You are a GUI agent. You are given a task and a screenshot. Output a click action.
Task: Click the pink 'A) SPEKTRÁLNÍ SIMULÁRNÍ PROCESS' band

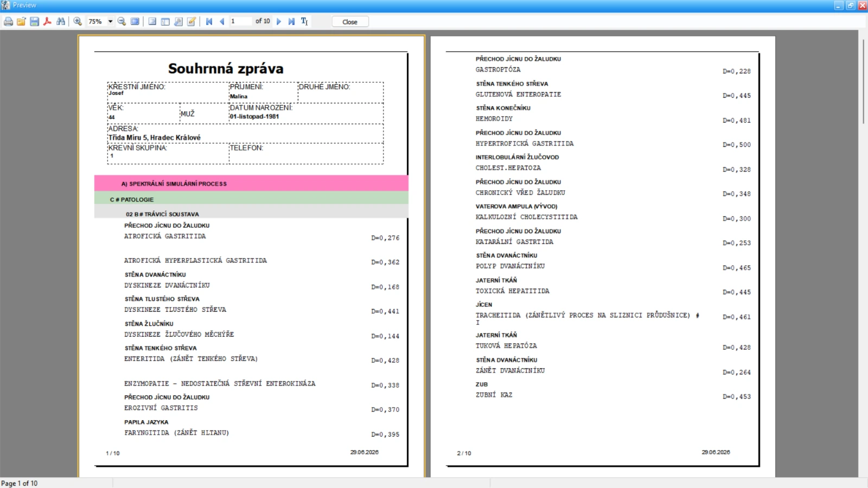point(251,183)
